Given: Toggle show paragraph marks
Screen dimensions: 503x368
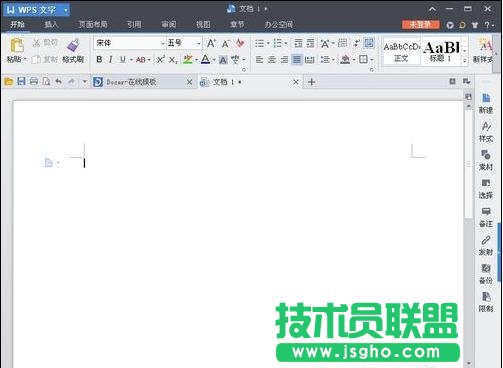Looking at the screenshot, I should pos(356,43).
